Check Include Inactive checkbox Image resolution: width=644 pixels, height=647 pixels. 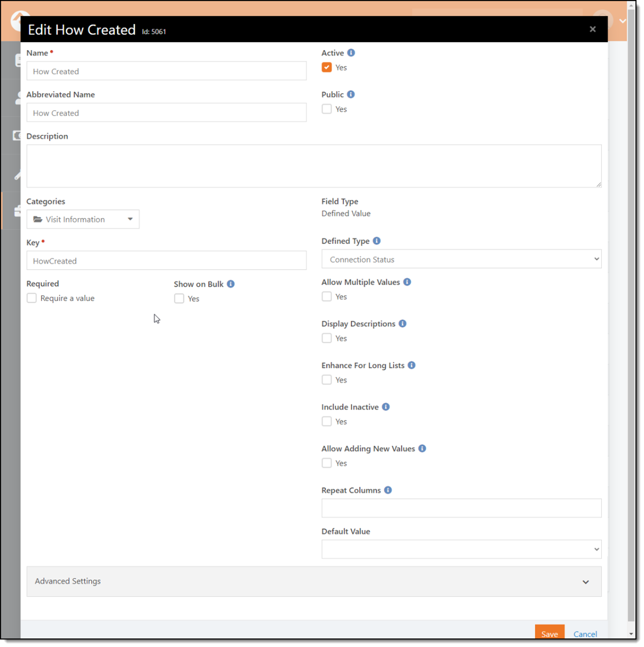[x=327, y=421]
